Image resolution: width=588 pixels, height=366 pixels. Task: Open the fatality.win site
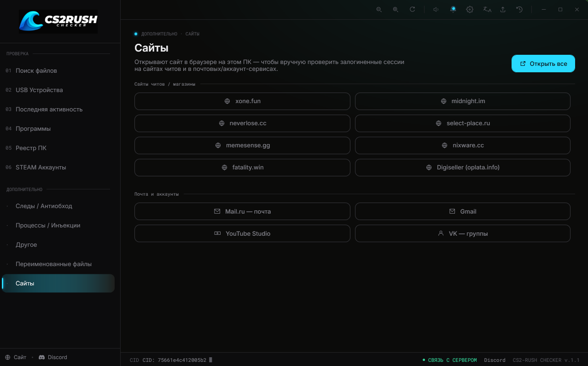(x=242, y=168)
